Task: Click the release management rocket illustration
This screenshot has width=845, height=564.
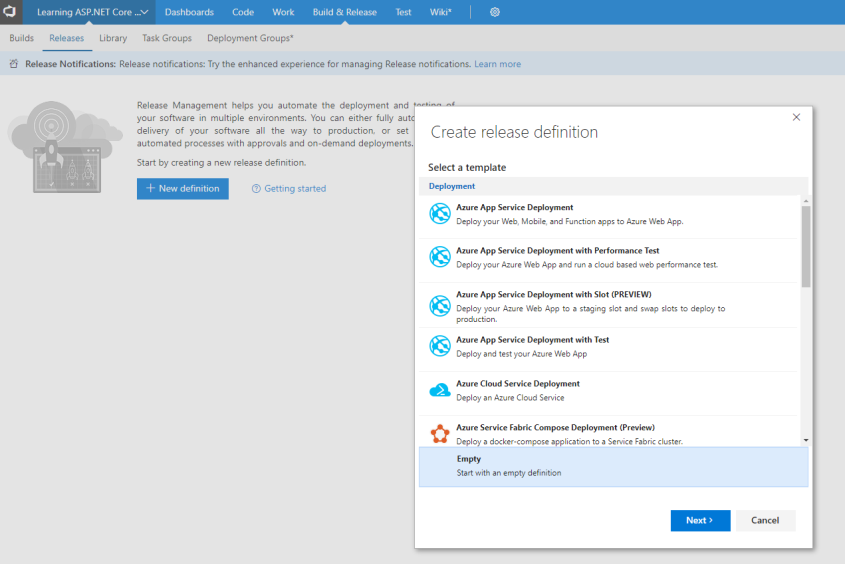Action: point(65,147)
